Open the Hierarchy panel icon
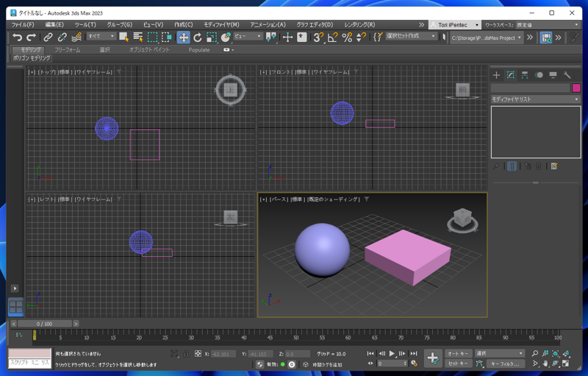 tap(525, 75)
